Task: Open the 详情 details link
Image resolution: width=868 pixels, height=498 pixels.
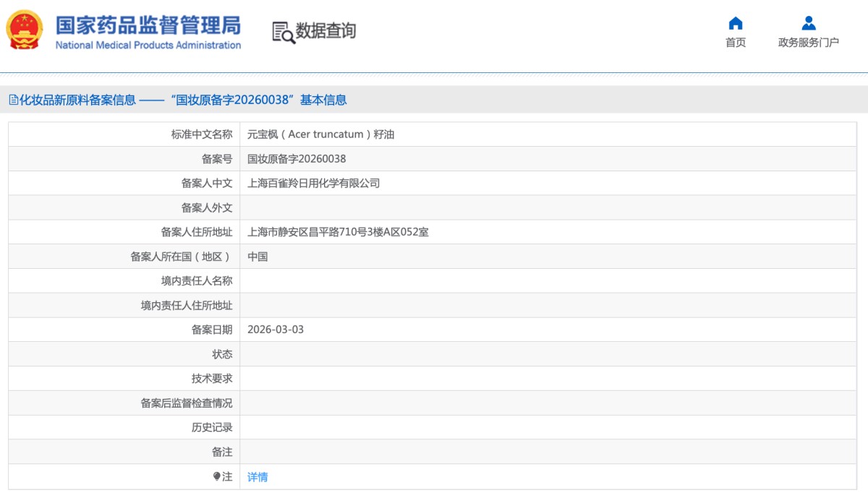Action: point(258,476)
